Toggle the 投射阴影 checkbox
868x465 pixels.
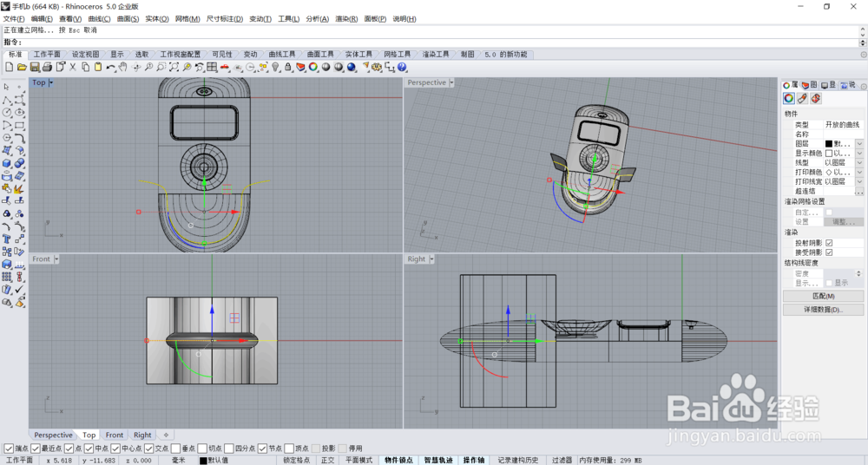pyautogui.click(x=829, y=243)
